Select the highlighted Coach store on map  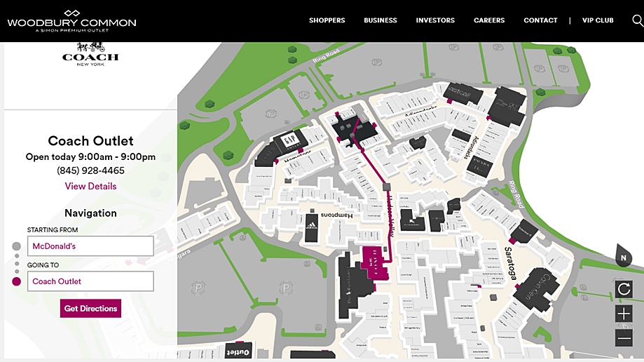[375, 263]
